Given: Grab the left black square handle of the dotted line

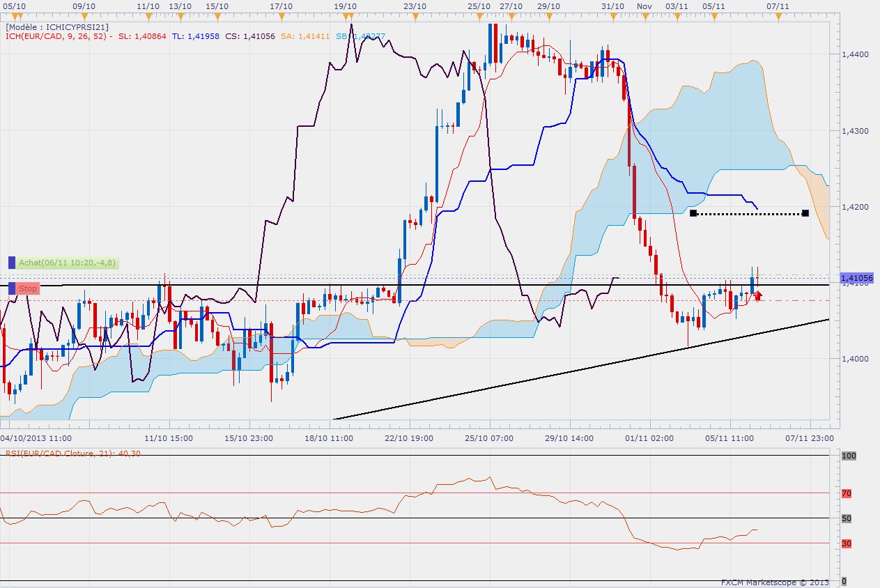Looking at the screenshot, I should (x=693, y=212).
